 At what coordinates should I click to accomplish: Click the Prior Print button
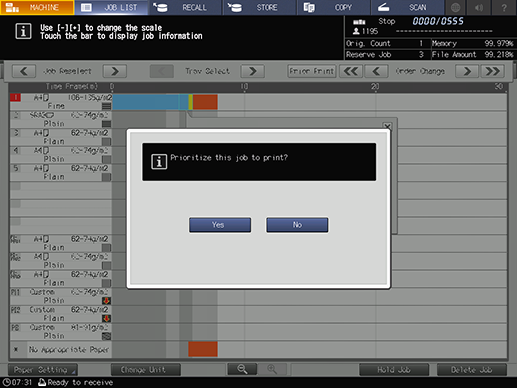coord(312,71)
